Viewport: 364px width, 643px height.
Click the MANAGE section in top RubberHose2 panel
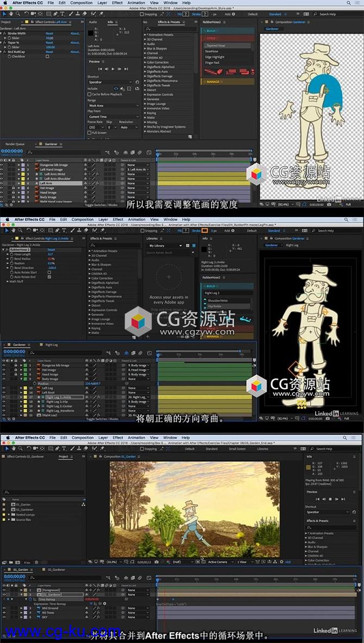coord(227,82)
